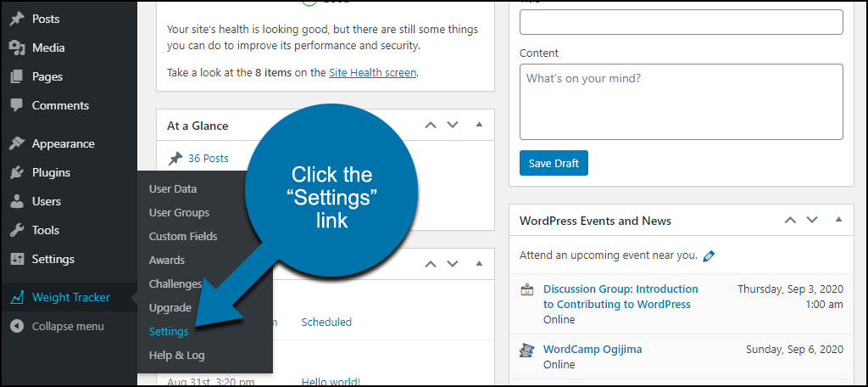Image resolution: width=868 pixels, height=387 pixels.
Task: Move the At a Glance panel down
Action: (453, 125)
